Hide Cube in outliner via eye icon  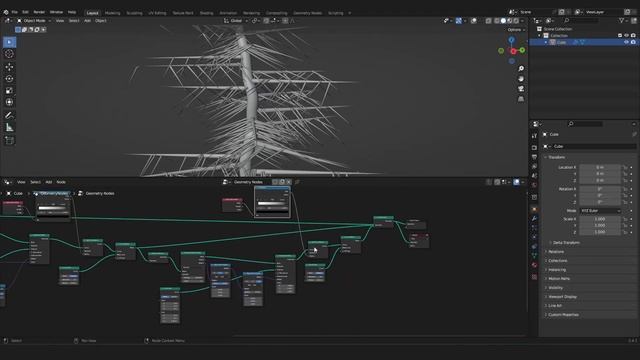coord(626,42)
